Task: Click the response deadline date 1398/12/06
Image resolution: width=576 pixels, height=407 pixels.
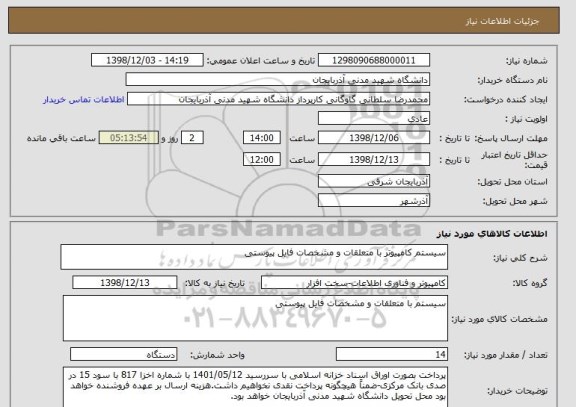Action: (x=374, y=138)
